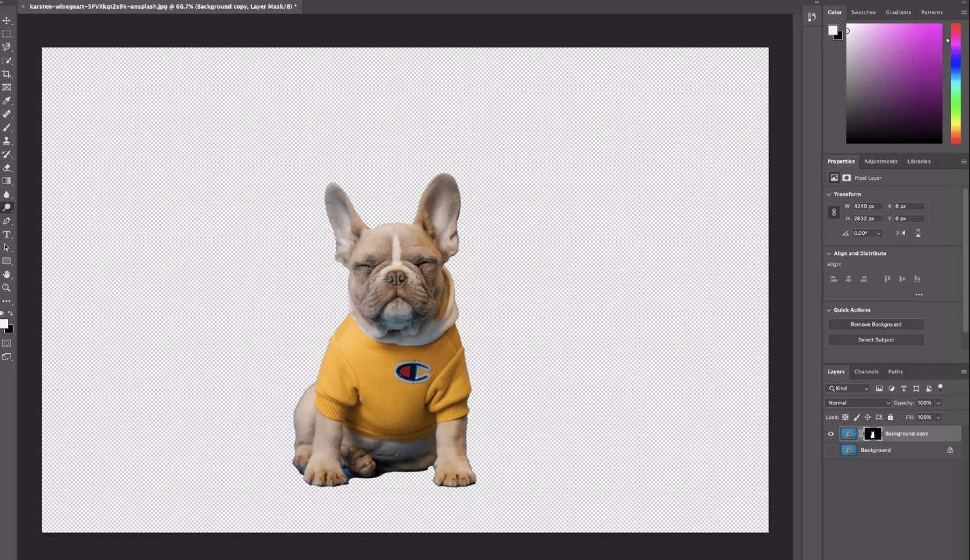The height and width of the screenshot is (560, 970).
Task: Open the Layers panel options menu
Action: coord(963,372)
